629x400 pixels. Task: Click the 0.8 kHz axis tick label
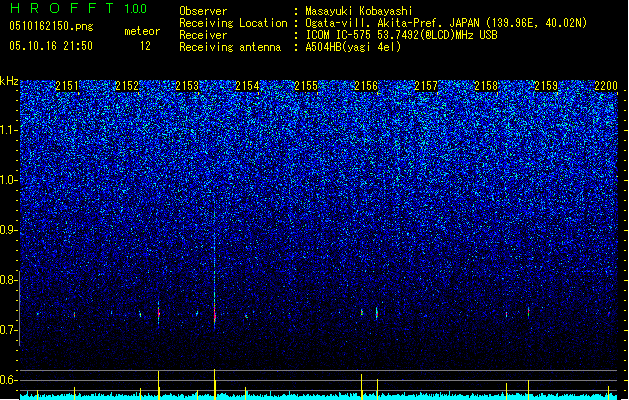click(x=8, y=280)
